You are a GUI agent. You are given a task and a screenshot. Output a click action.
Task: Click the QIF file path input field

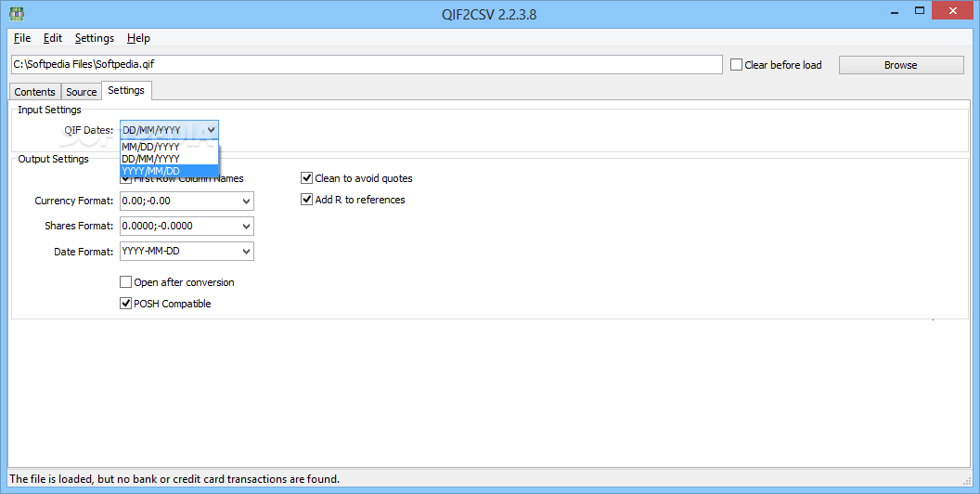(x=367, y=64)
